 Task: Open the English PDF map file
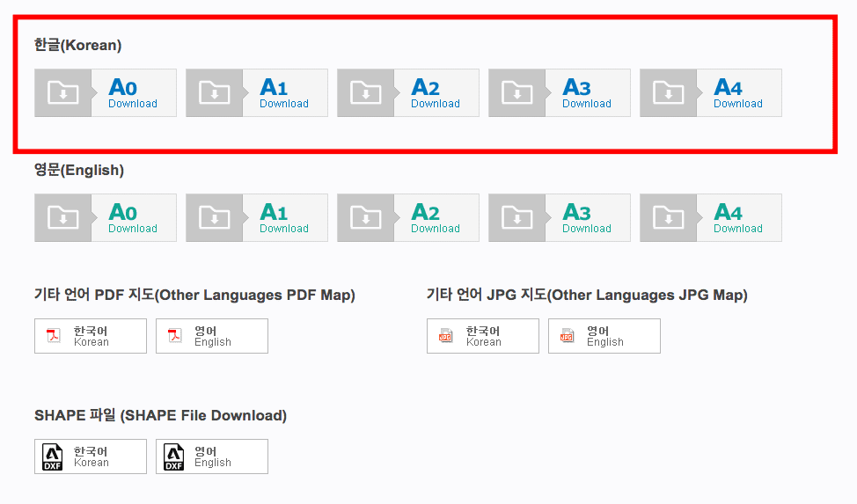point(212,336)
